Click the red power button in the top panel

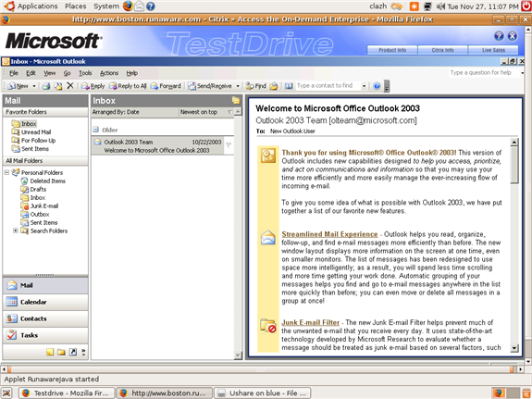click(526, 6)
